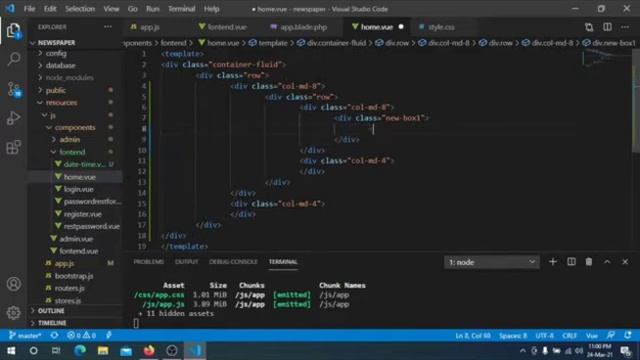640x360 pixels.
Task: Click line number 11 in the gutter
Action: pyautogui.click(x=142, y=161)
